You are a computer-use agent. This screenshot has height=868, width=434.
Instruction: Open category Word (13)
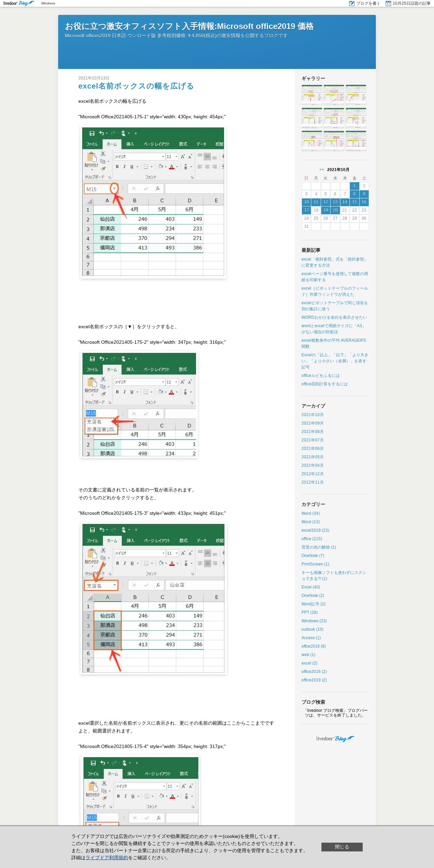310,522
